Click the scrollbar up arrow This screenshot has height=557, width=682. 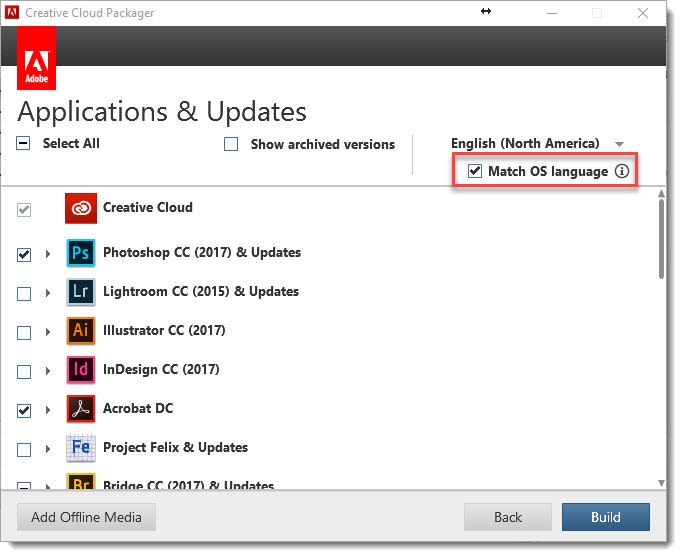pyautogui.click(x=661, y=193)
